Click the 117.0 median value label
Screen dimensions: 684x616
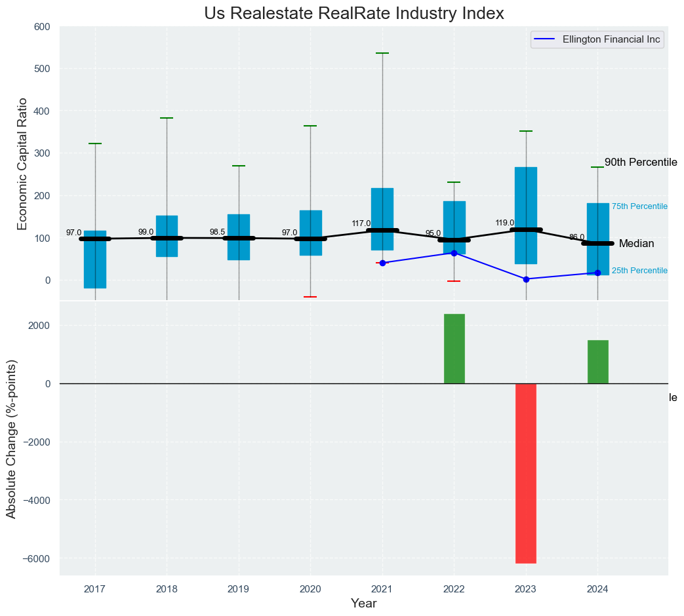(361, 223)
